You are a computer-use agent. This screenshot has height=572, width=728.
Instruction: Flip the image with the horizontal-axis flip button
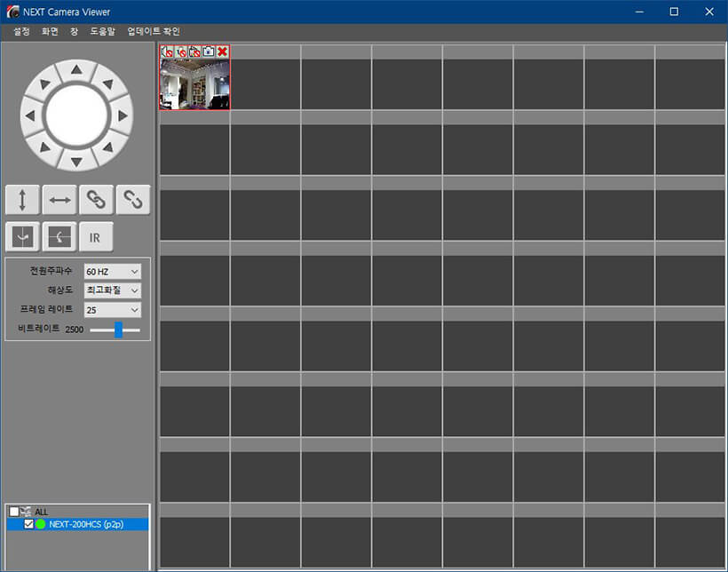59,237
